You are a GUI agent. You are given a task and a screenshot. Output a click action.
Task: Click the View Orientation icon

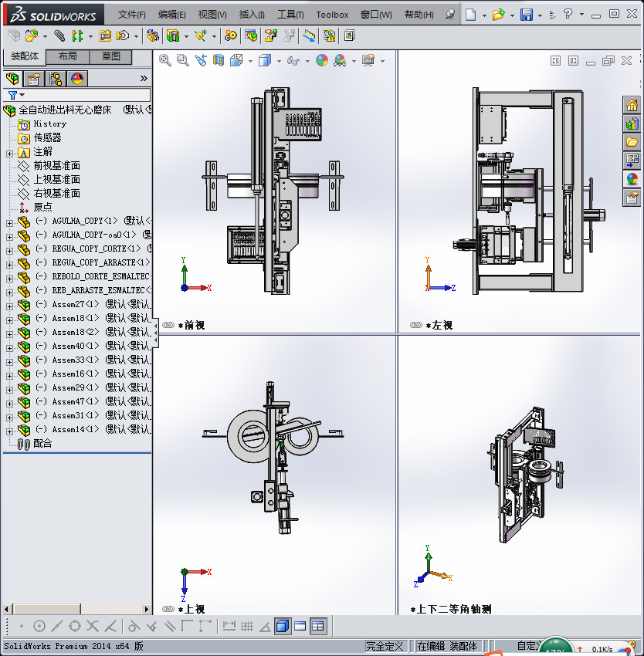point(236,61)
